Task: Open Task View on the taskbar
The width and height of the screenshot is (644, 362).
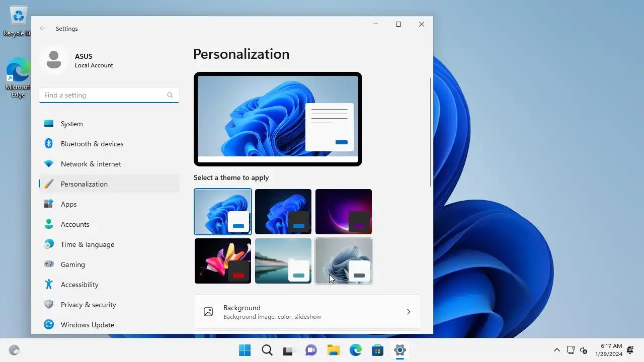Action: 288,350
